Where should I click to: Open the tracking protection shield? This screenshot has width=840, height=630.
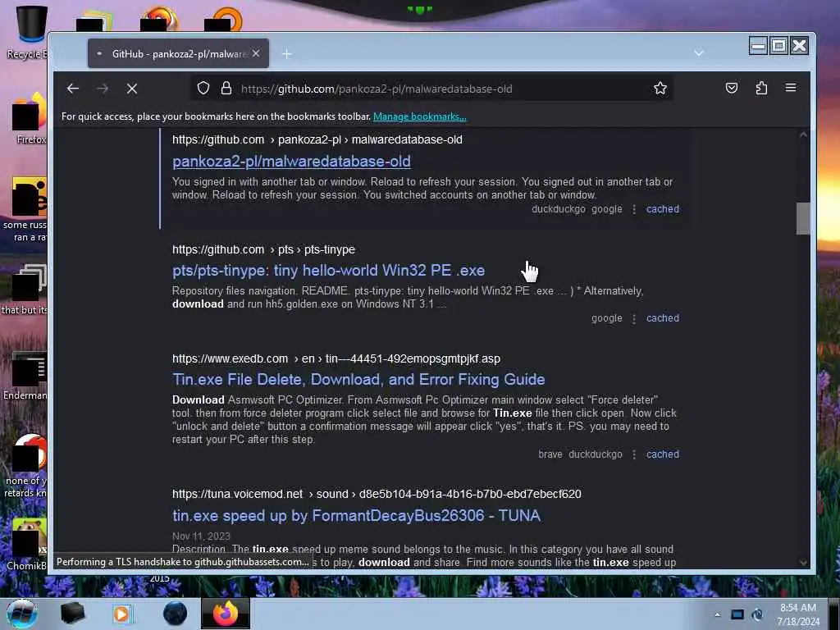point(203,89)
